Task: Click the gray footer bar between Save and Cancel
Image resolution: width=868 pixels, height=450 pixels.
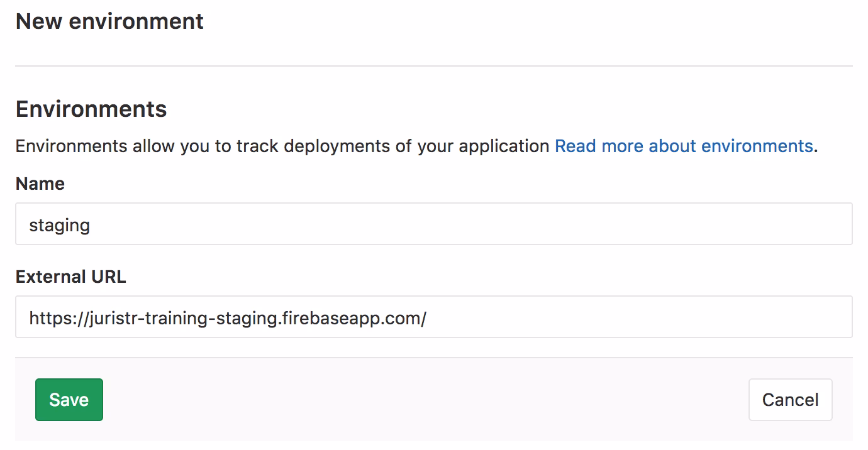Action: click(428, 400)
